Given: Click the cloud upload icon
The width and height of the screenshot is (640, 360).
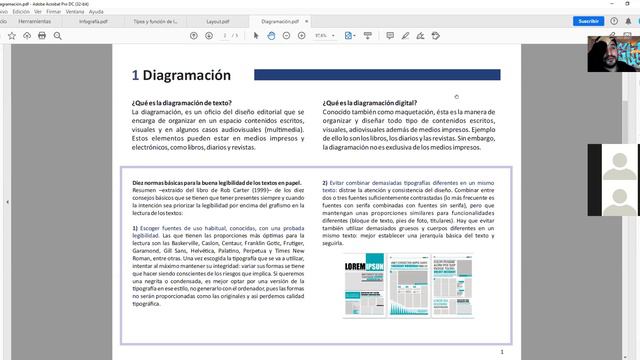Looking at the screenshot, I should click(27, 36).
